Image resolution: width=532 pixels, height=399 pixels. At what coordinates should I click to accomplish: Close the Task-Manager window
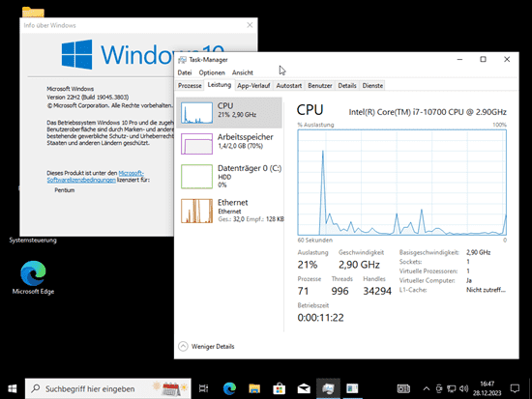tap(507, 59)
